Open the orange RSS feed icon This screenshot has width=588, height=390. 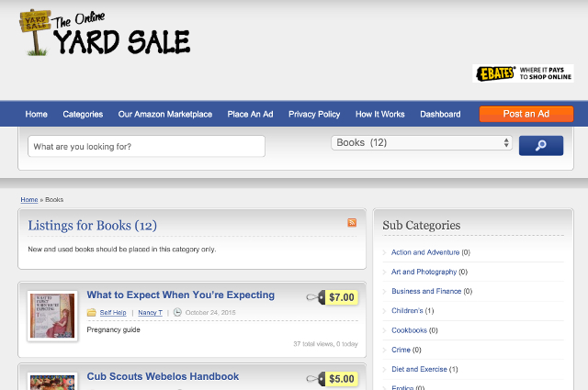(352, 223)
